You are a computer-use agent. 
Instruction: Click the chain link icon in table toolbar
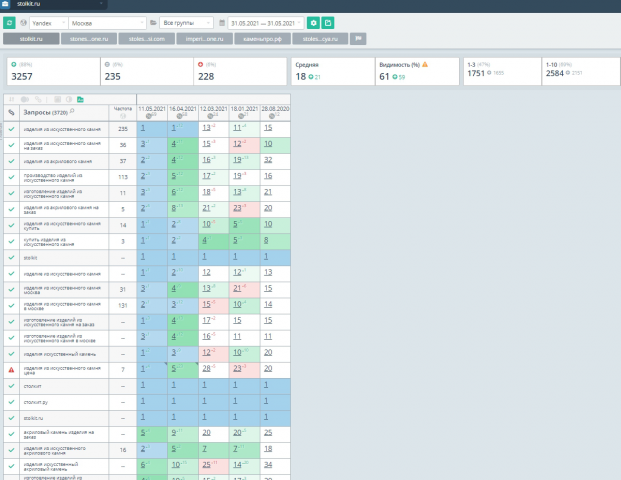[38, 99]
